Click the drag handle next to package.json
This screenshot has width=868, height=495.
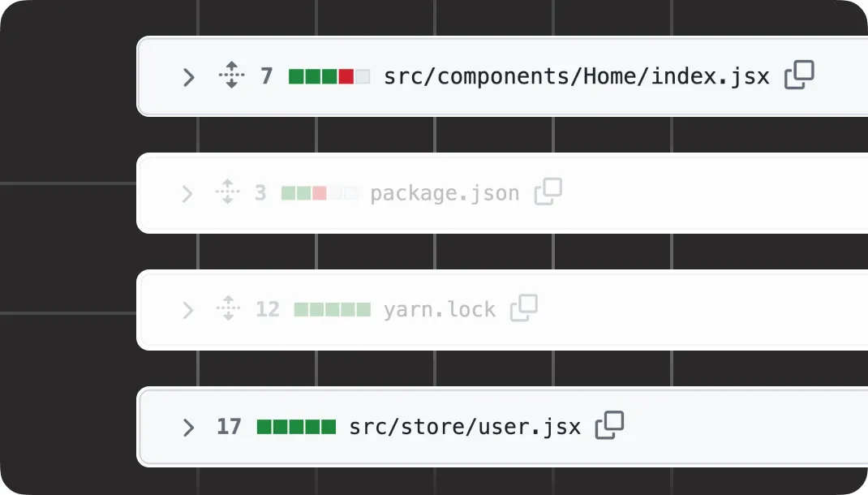click(x=228, y=192)
